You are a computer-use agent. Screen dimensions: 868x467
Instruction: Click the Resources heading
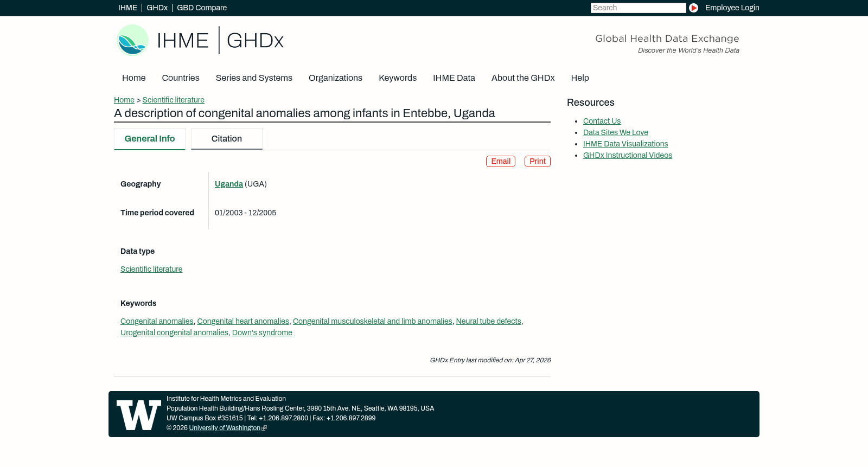[591, 103]
